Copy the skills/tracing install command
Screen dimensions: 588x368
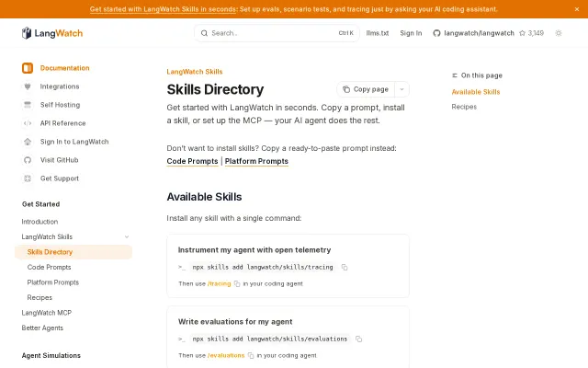click(x=345, y=268)
